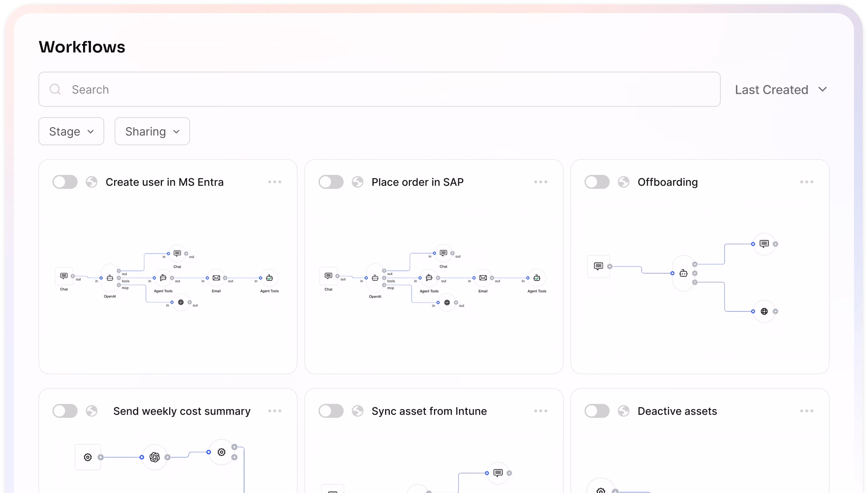This screenshot has height=493, width=868.
Task: Click the bot agent node in Offboarding diagram
Action: coord(684,273)
